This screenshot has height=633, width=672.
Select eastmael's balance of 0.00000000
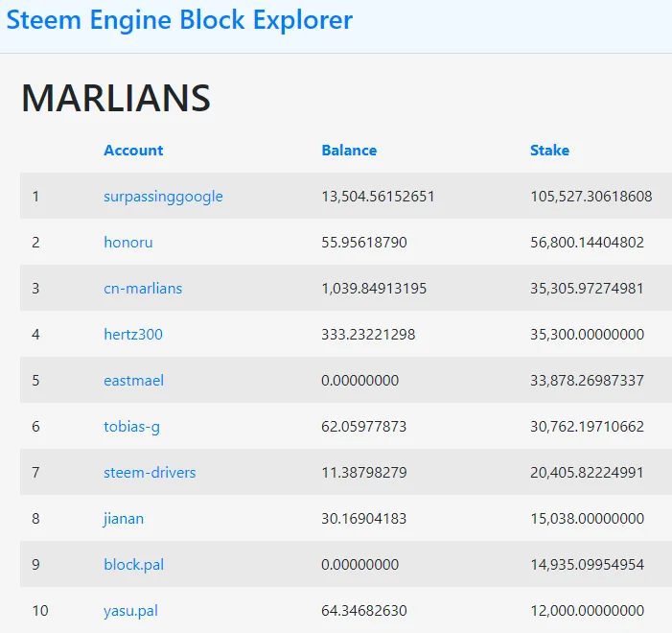[360, 381]
